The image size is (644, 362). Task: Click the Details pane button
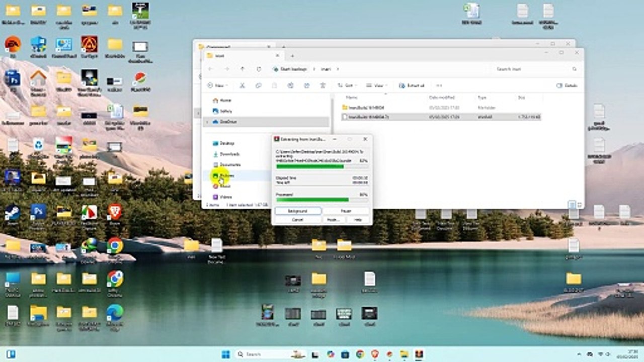click(x=567, y=85)
